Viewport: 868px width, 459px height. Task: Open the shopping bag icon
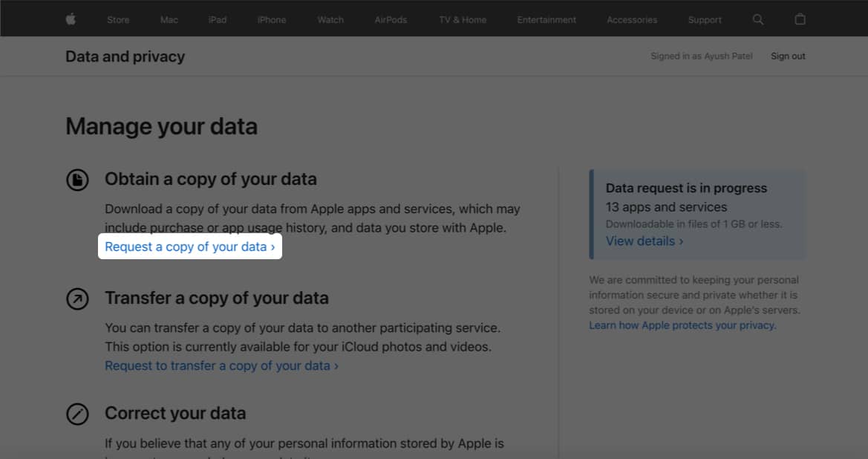point(800,19)
